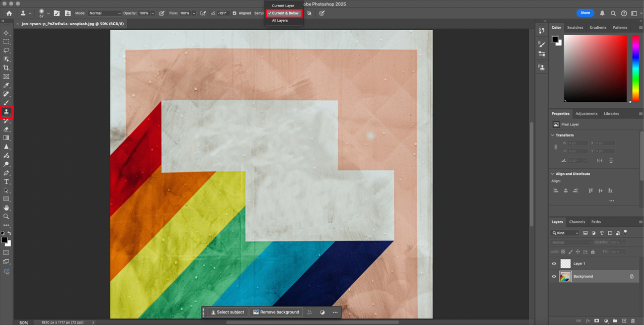
Task: Switch to the Channels tab
Action: 577,222
